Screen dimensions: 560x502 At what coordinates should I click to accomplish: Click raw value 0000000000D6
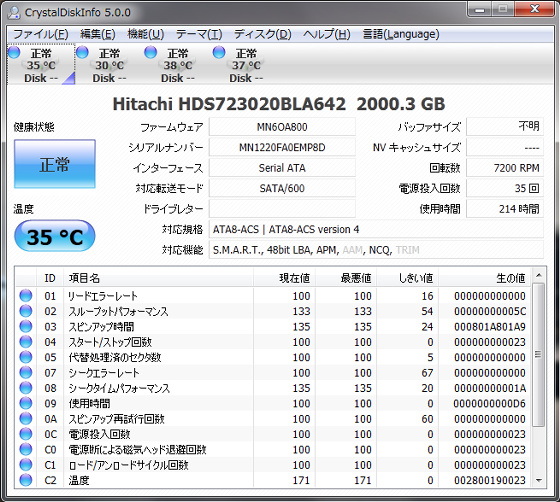[490, 403]
